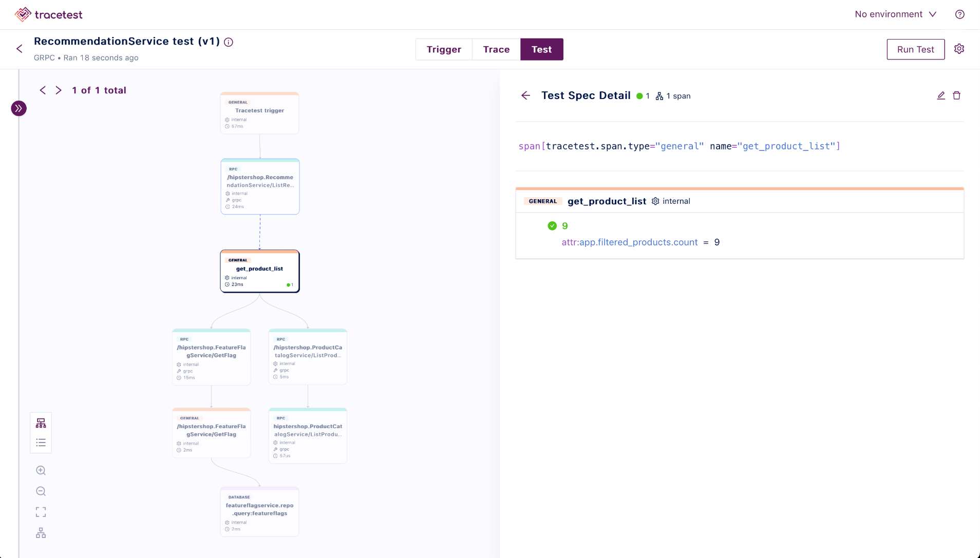Select the ProductCatalogService/ListProd RPC node with slash

(308, 356)
